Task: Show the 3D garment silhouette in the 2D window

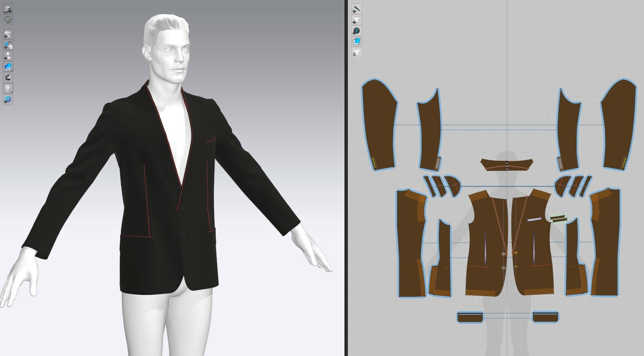Action: coord(356,19)
